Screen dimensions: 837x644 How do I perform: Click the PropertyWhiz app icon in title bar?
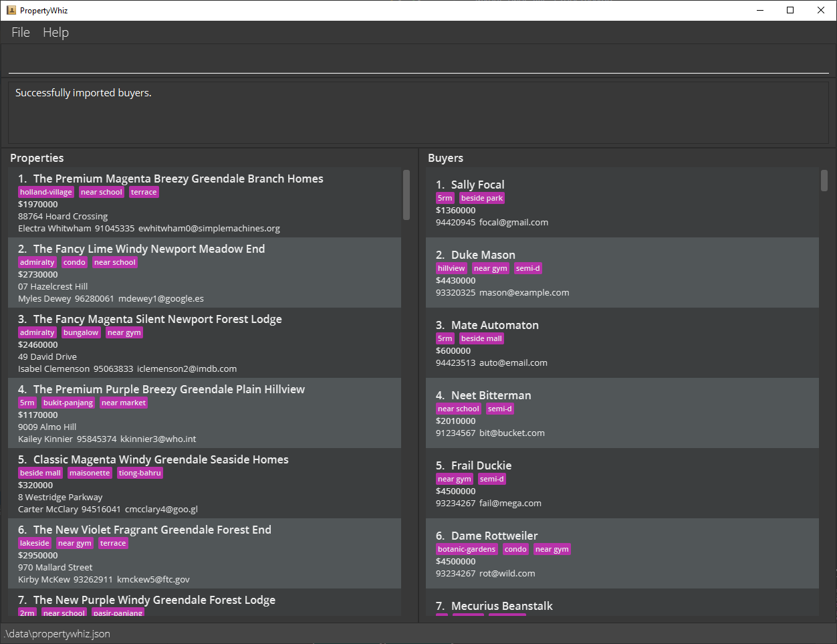click(11, 10)
